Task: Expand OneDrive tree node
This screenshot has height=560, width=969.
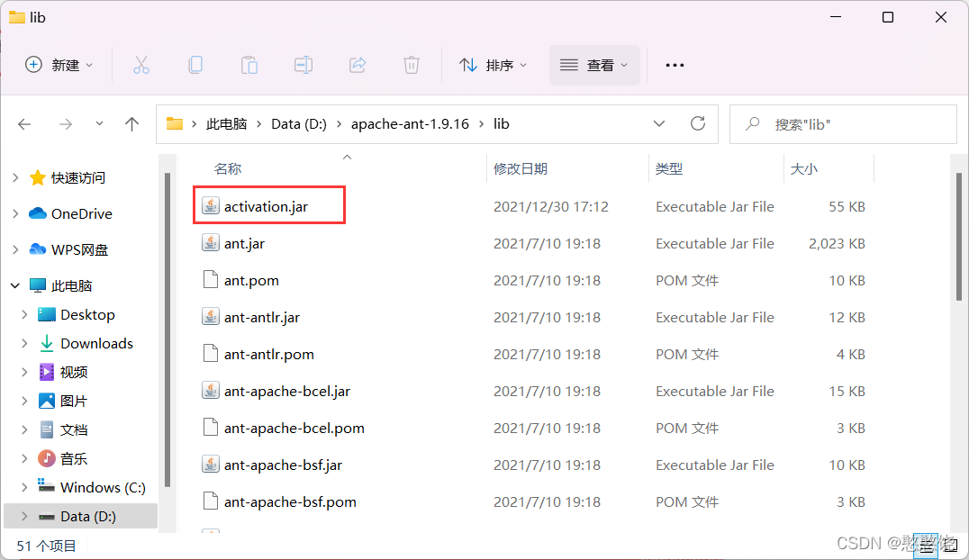Action: [15, 214]
